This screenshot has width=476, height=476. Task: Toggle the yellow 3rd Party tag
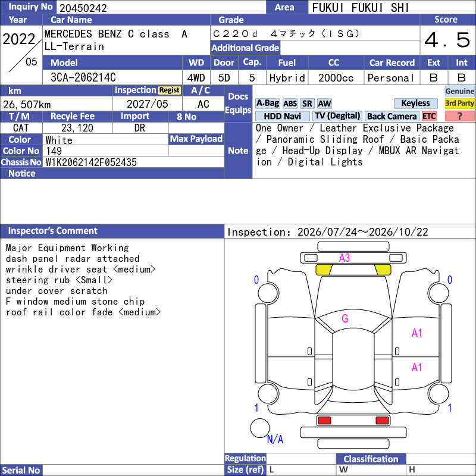tap(459, 103)
